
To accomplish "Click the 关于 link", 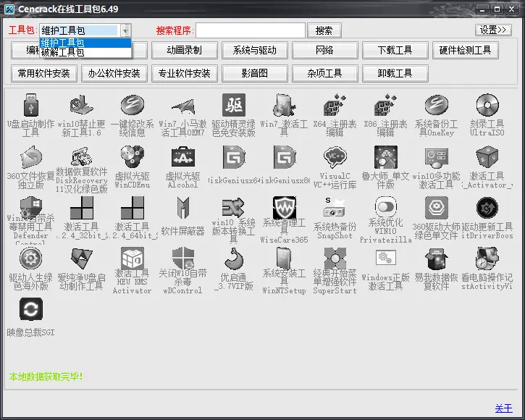I will coord(504,408).
